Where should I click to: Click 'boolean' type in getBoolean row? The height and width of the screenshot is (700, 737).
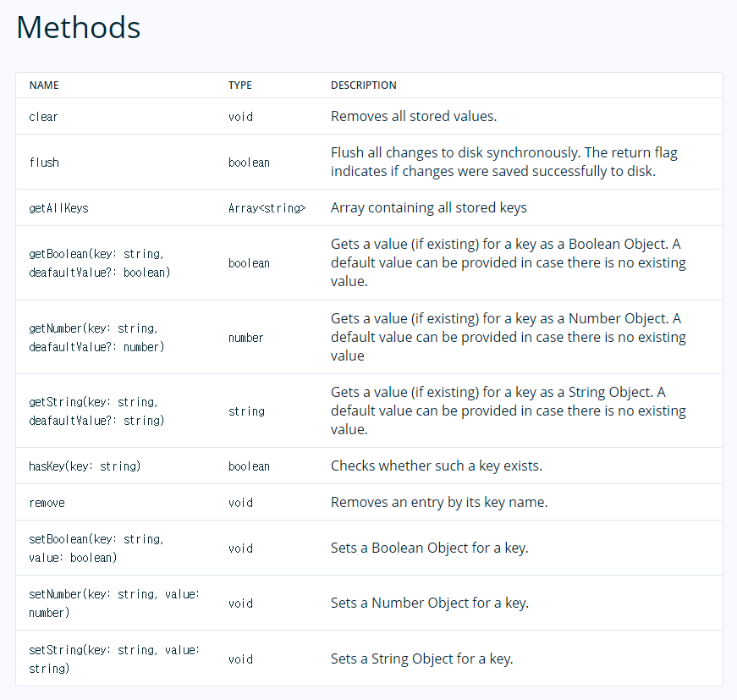(249, 262)
